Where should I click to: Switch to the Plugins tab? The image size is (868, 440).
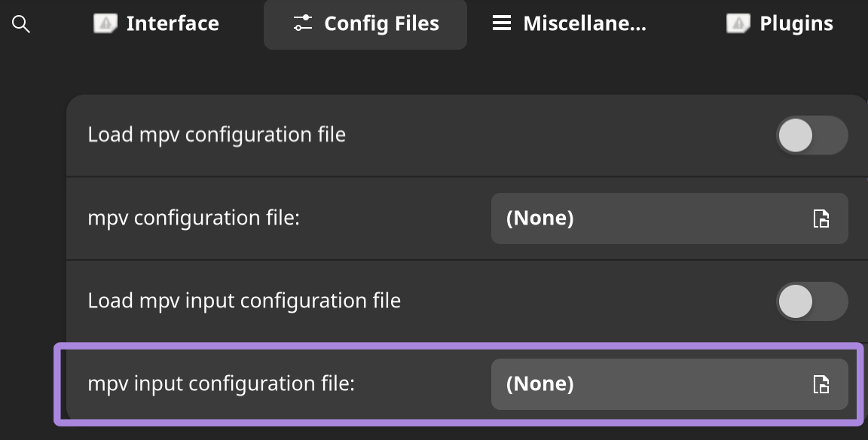[779, 23]
